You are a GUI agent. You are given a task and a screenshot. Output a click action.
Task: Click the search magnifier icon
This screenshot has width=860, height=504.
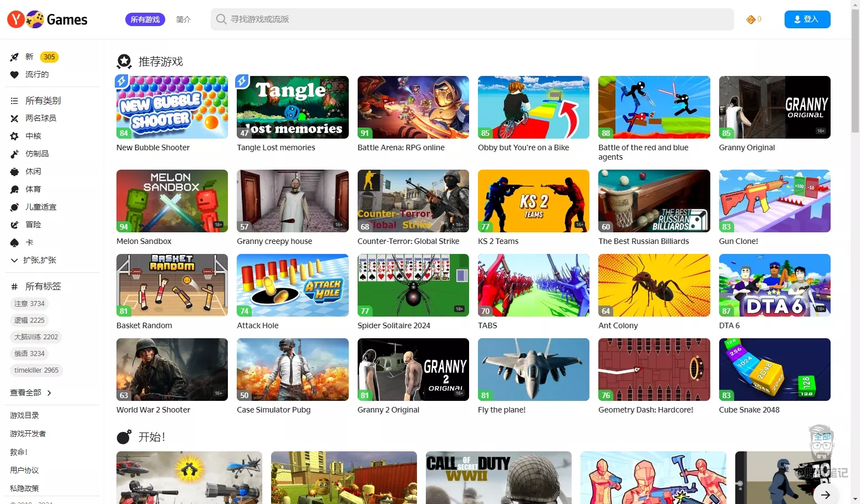click(221, 19)
